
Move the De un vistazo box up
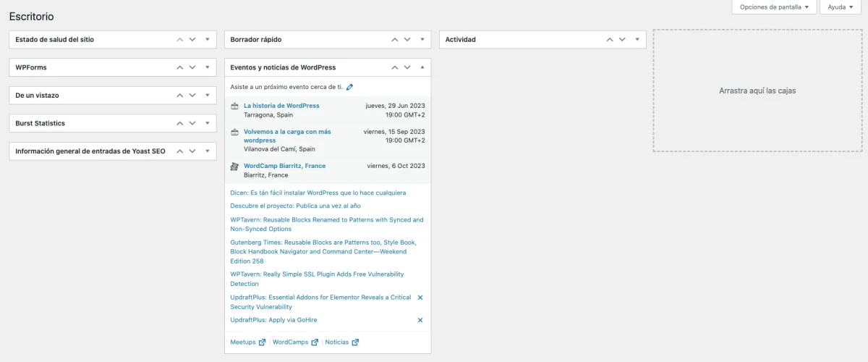(180, 96)
